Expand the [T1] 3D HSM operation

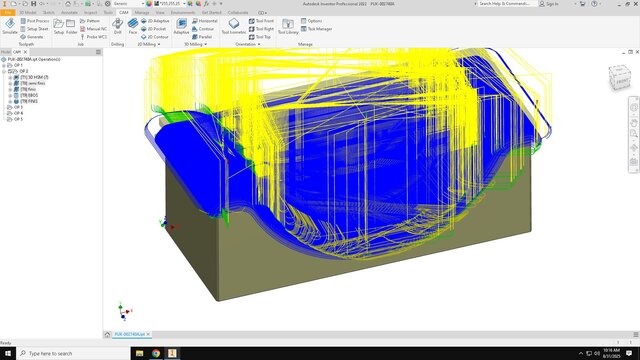(x=10, y=77)
